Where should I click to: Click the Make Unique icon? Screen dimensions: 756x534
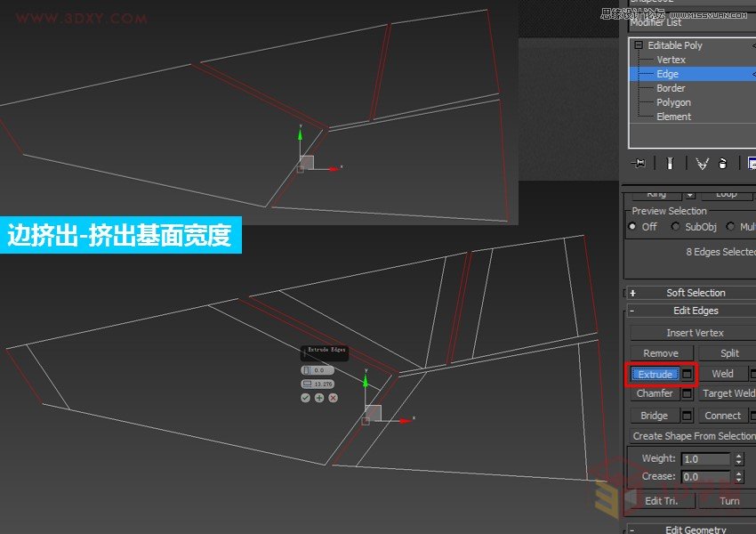[702, 163]
